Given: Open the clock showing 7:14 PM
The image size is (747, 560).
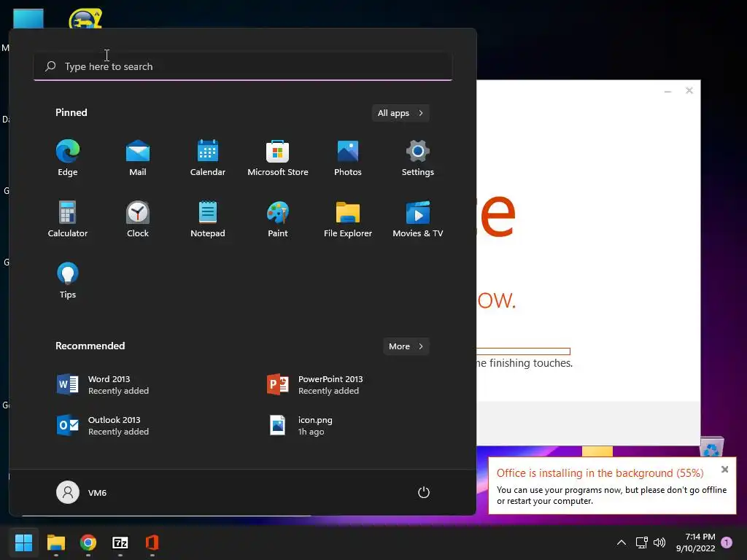Looking at the screenshot, I should [x=695, y=542].
